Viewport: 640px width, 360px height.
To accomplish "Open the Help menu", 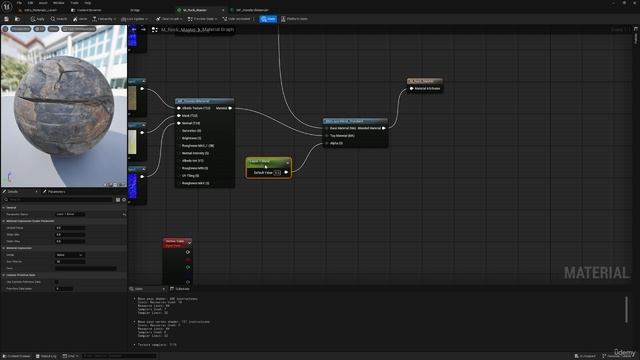I will [x=88, y=3].
